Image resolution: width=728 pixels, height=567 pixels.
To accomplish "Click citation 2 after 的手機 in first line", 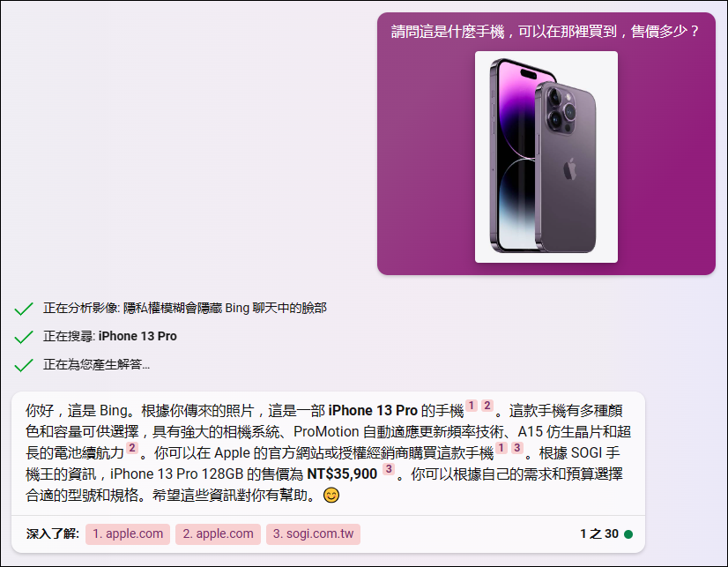I will point(487,406).
